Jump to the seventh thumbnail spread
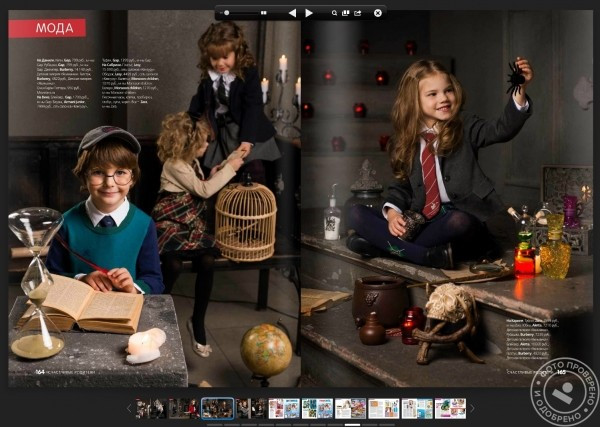The height and width of the screenshot is (427, 600). pos(350,408)
